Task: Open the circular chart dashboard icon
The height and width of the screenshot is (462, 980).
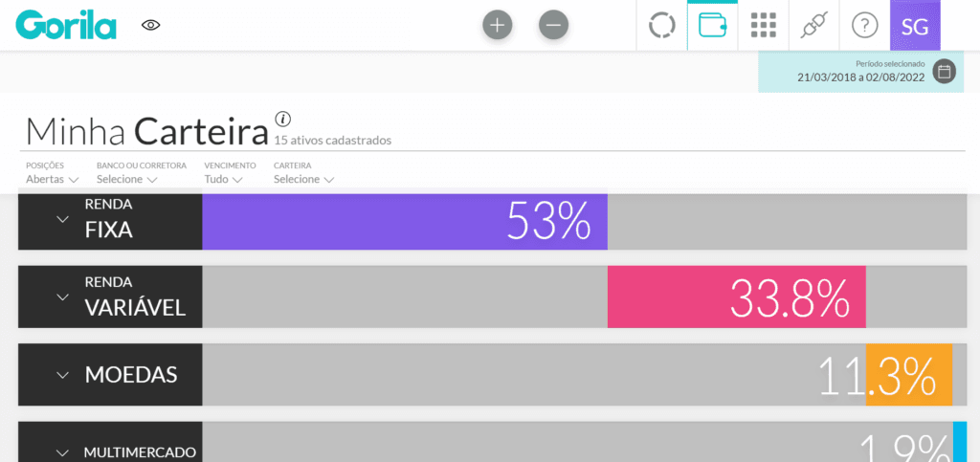Action: [662, 26]
